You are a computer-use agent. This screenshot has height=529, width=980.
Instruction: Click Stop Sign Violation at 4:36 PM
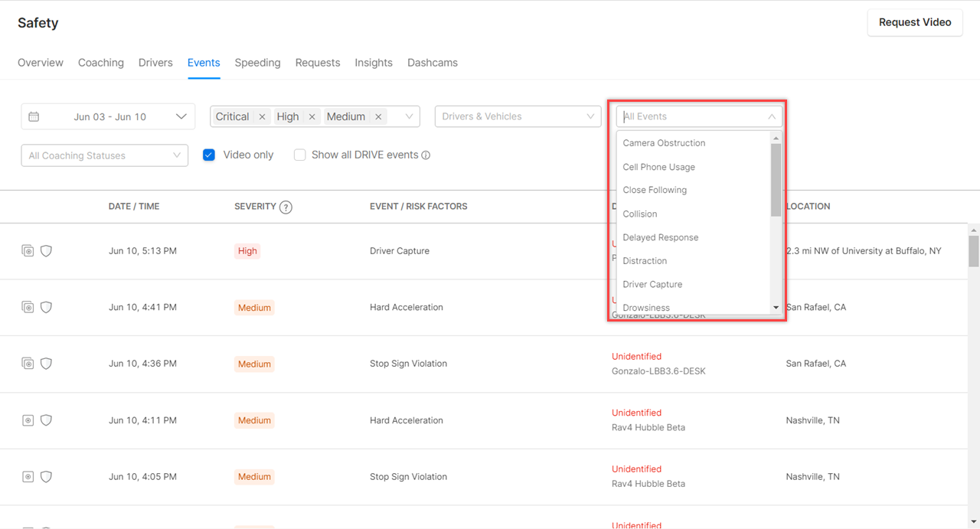coord(408,364)
